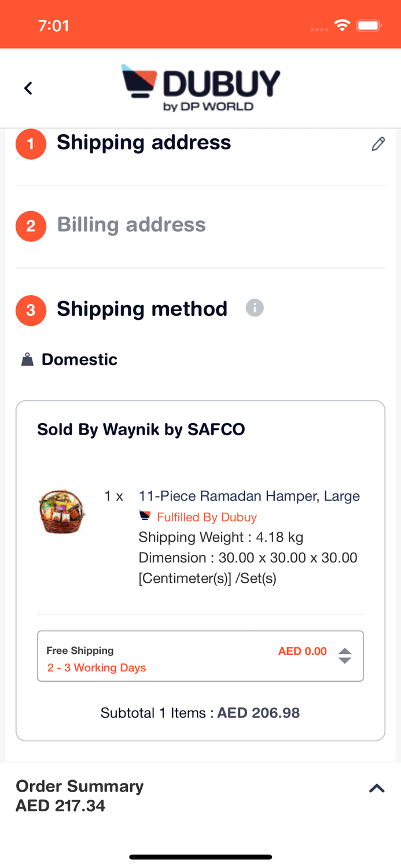Screen dimensions: 401x868
Task: Tap the step 3 circle badge
Action: tap(31, 310)
